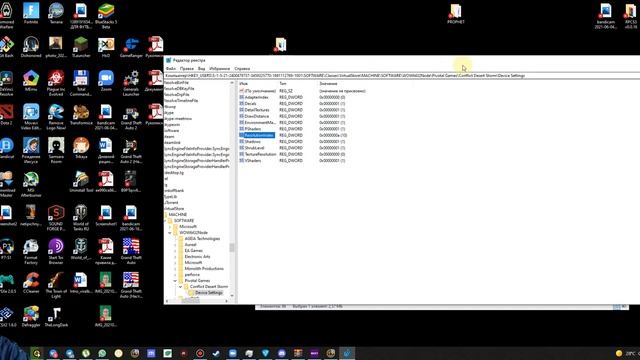Select the DrawDistance DWORD value
640x360 pixels.
pyautogui.click(x=256, y=116)
